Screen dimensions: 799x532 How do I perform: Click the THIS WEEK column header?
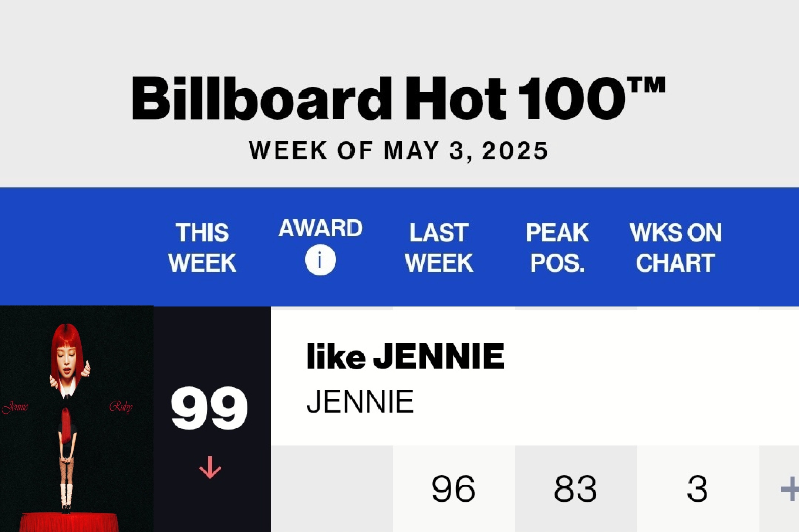tap(202, 248)
